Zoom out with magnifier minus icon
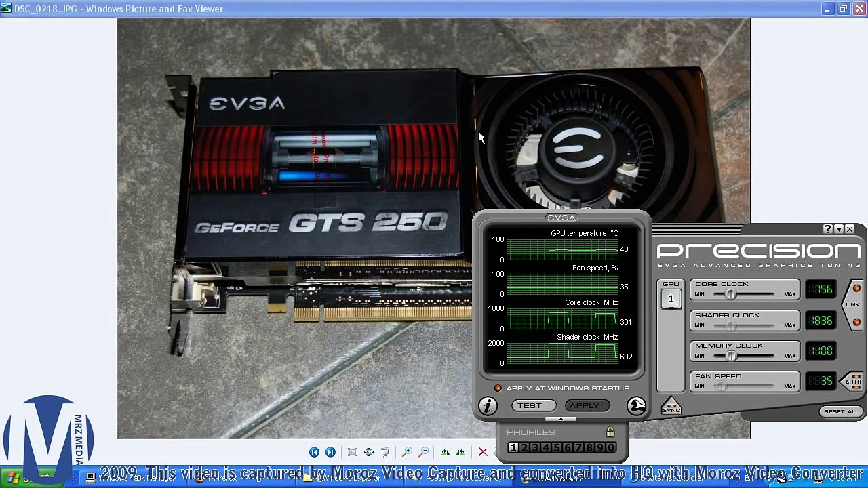The width and height of the screenshot is (868, 488). (x=424, y=452)
